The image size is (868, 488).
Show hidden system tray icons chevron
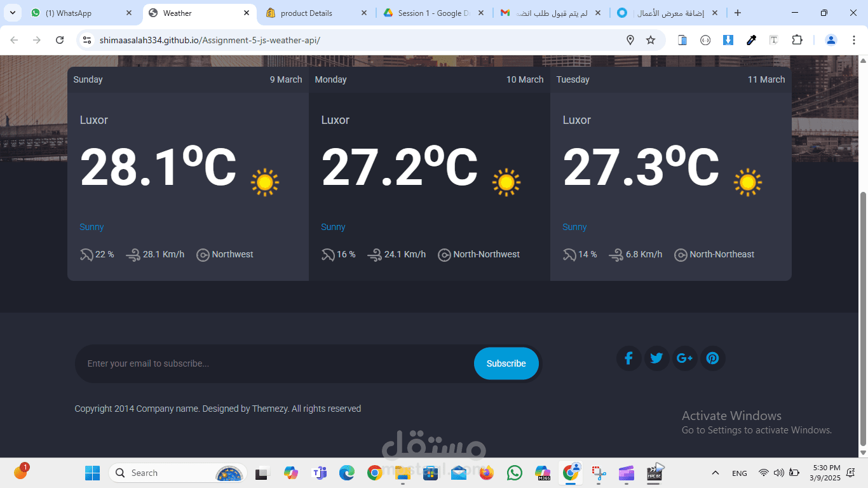coord(715,473)
